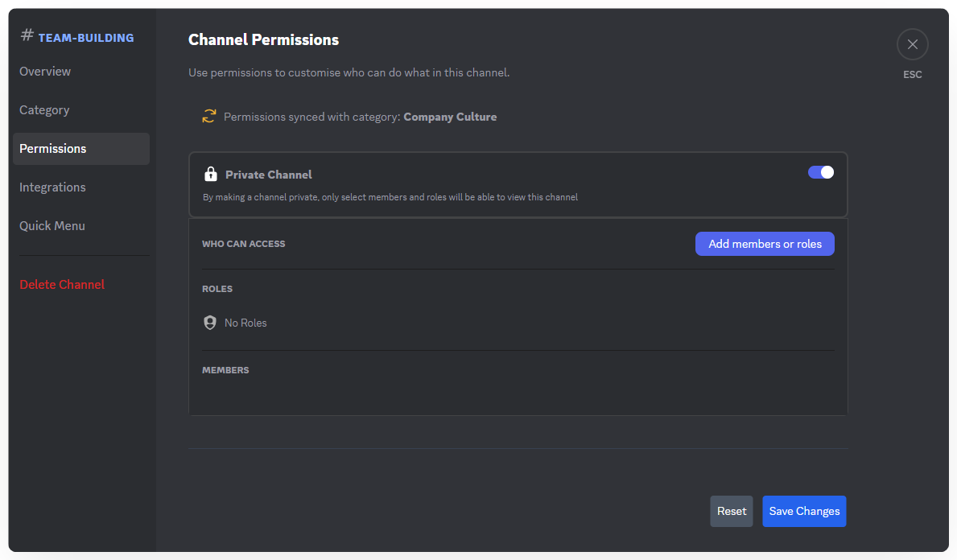The image size is (957, 560).
Task: Click the shield icon beside No Roles
Action: [x=210, y=323]
